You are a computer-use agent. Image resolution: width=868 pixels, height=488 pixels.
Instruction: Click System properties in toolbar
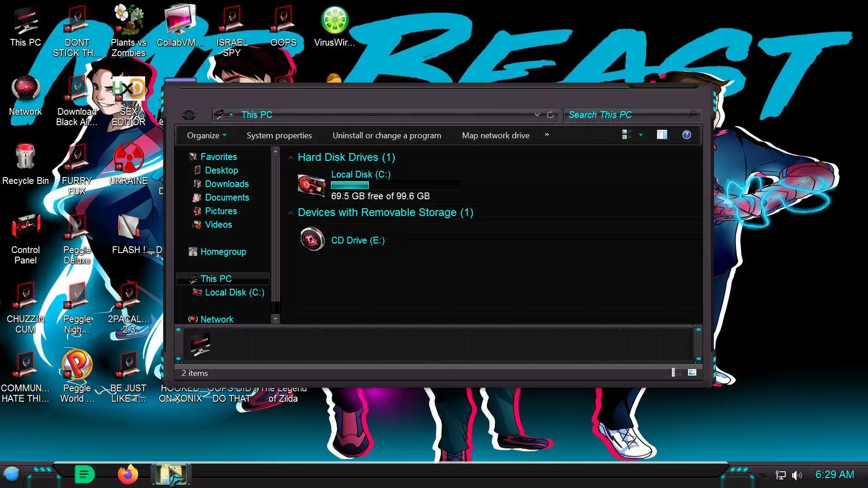pos(279,136)
